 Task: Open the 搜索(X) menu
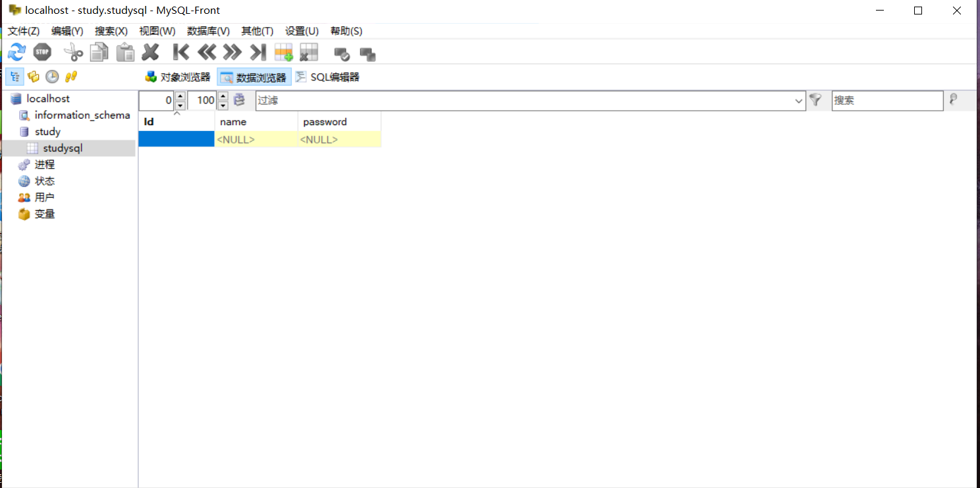point(111,31)
